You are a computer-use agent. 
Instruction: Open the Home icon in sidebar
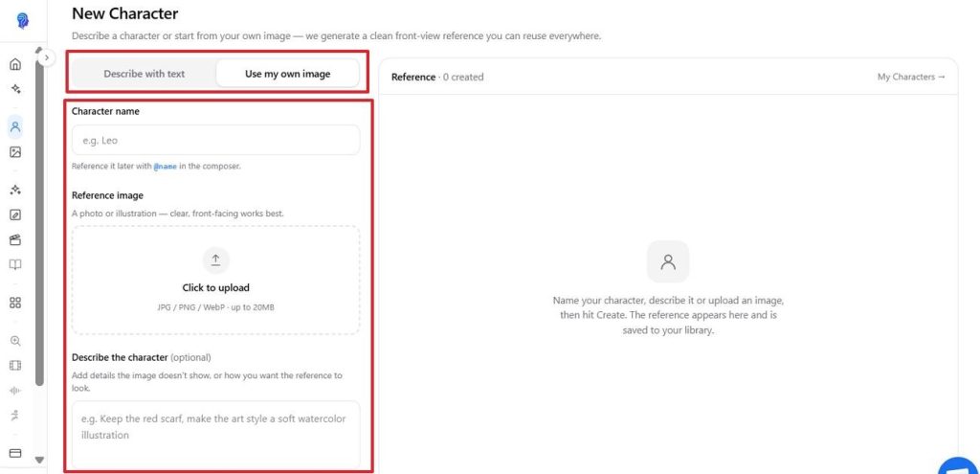15,64
